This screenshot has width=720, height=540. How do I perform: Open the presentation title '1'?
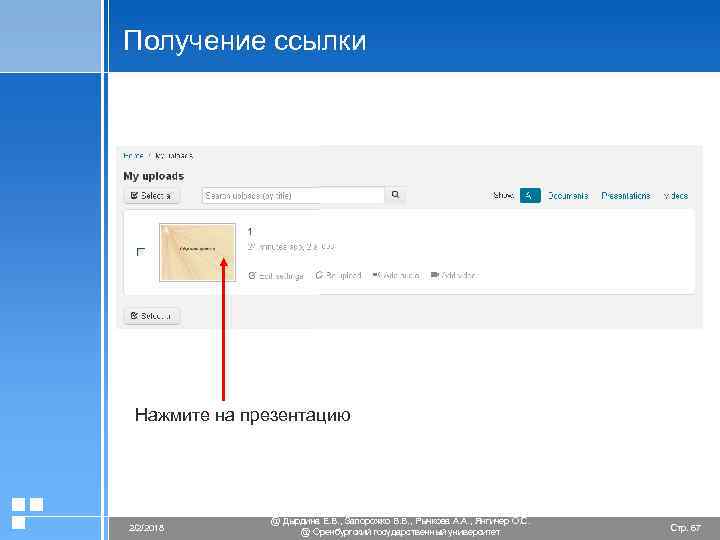coord(250,231)
